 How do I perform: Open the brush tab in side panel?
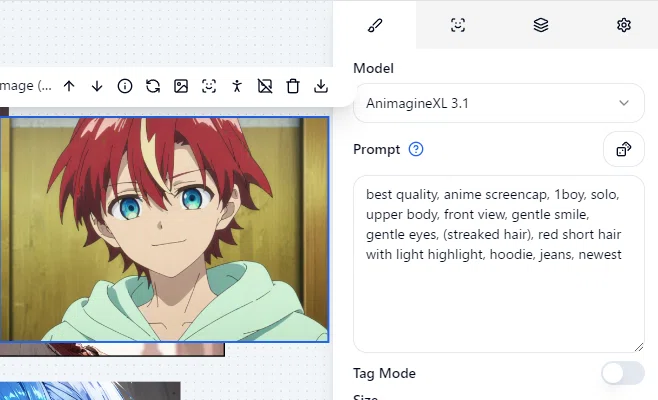(x=375, y=25)
